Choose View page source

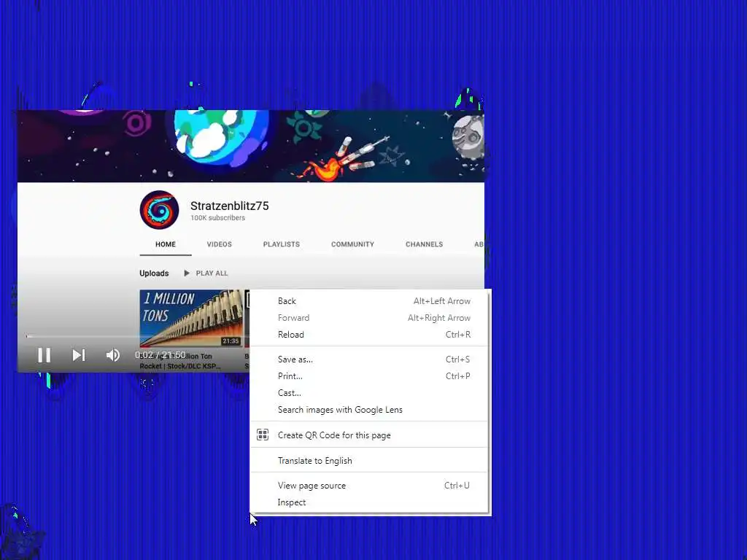point(369,485)
